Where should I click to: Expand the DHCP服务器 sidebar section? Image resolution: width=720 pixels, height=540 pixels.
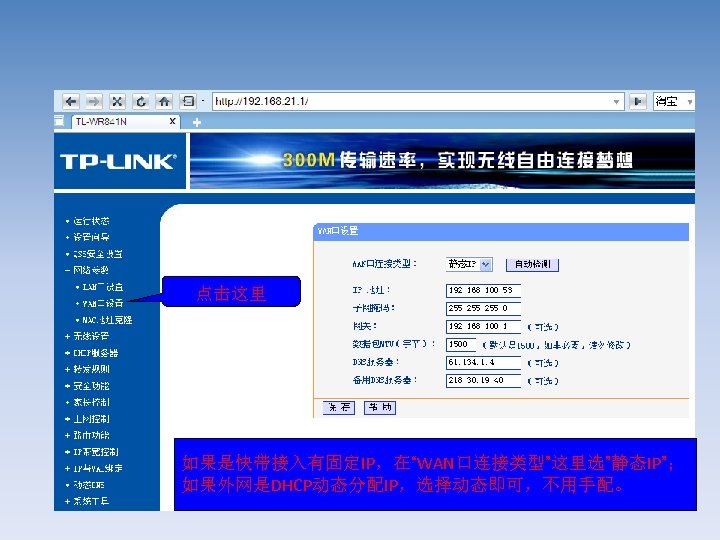(x=96, y=353)
